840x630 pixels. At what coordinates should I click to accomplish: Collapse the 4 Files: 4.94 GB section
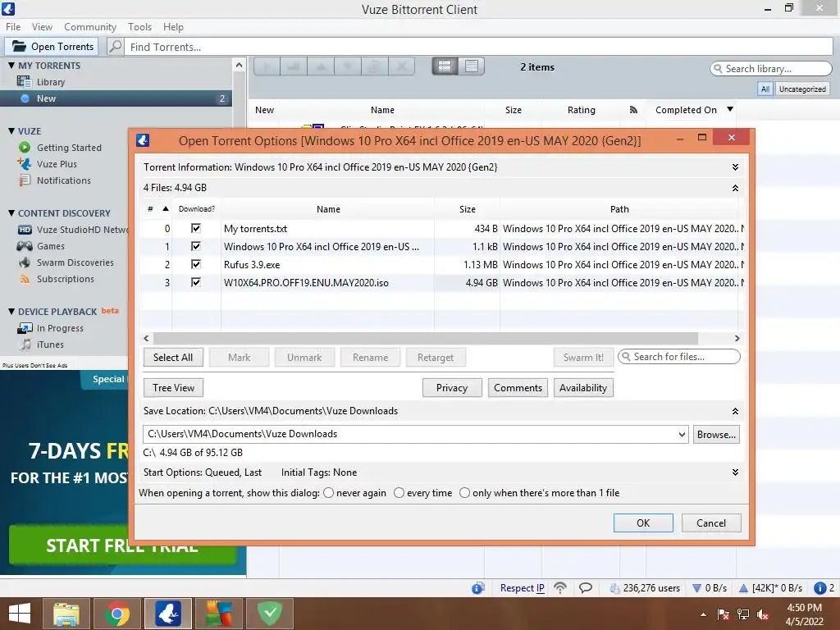735,188
